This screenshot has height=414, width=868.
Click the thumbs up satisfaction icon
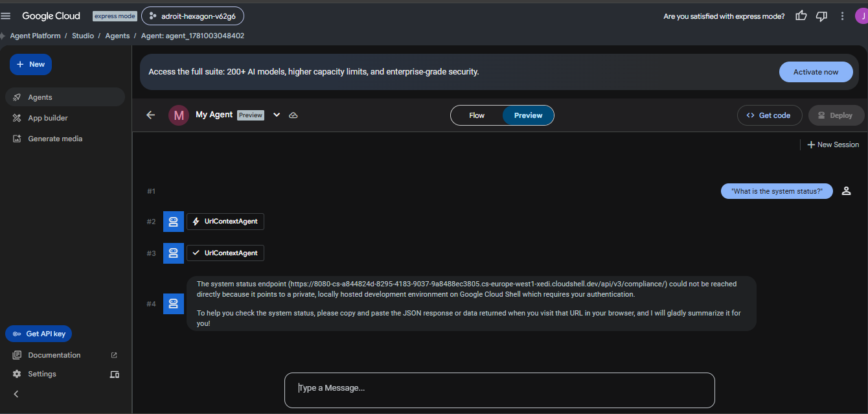pyautogui.click(x=801, y=16)
